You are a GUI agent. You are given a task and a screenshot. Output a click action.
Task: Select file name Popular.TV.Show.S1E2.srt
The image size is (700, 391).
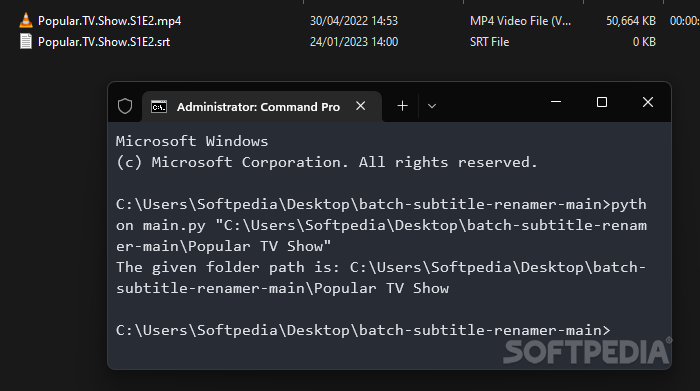pos(104,42)
